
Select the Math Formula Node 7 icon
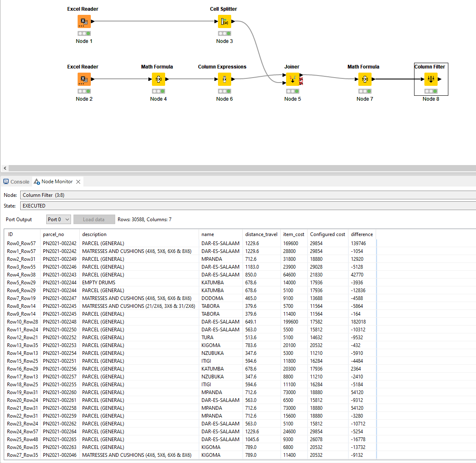365,79
